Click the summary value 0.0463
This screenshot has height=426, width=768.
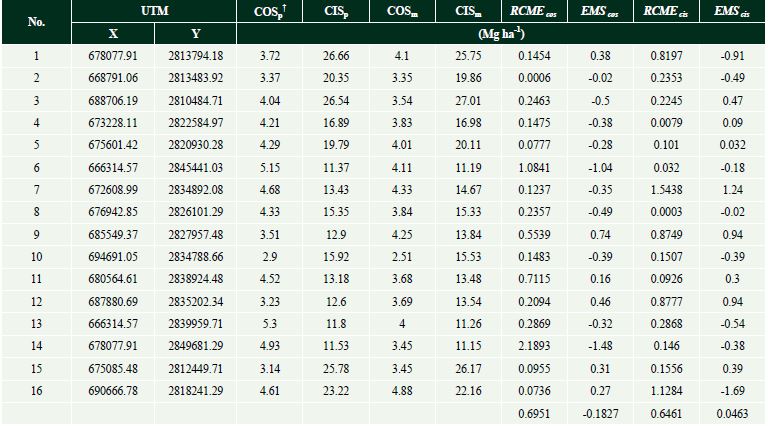(731, 413)
